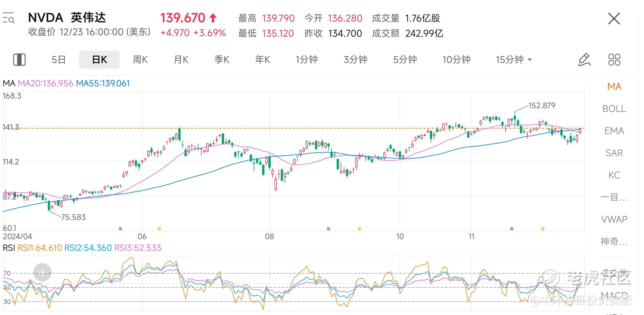Select the SAR indicator

click(x=614, y=153)
